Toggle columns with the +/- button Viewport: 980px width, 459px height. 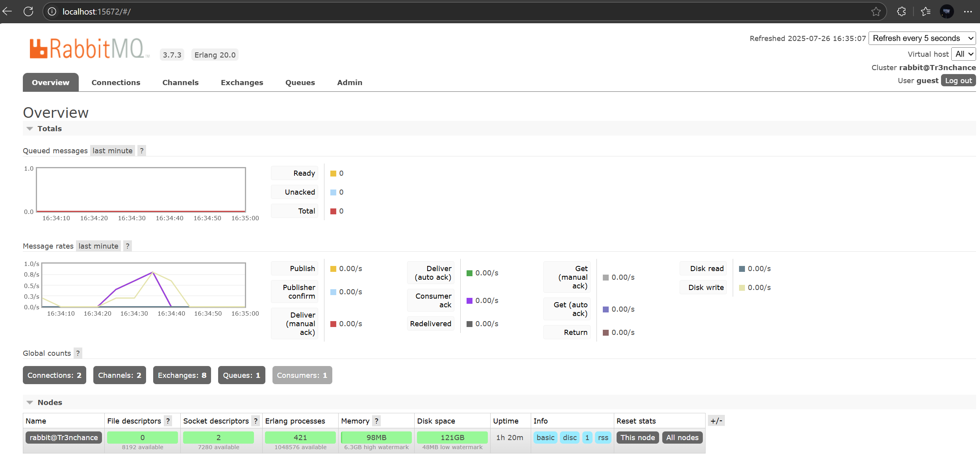pyautogui.click(x=716, y=421)
